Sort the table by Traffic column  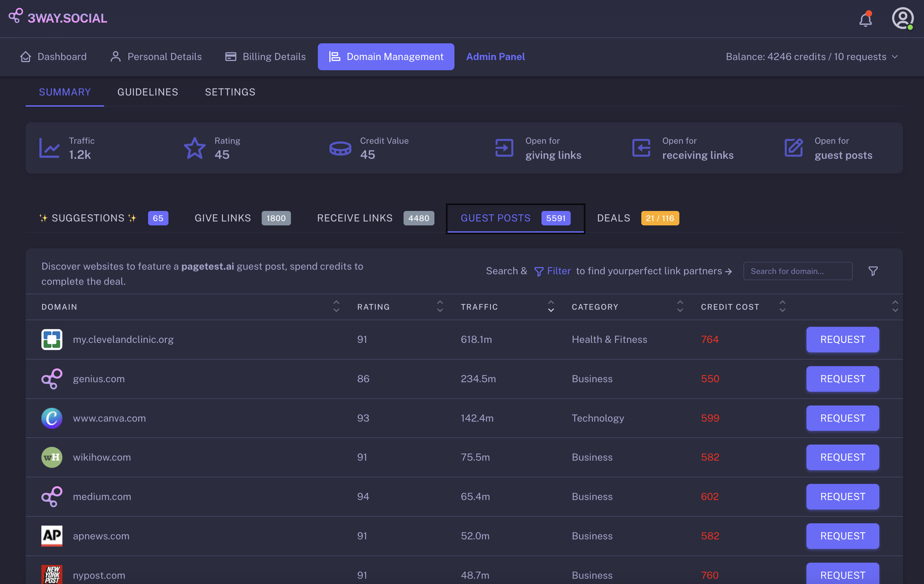coord(551,306)
